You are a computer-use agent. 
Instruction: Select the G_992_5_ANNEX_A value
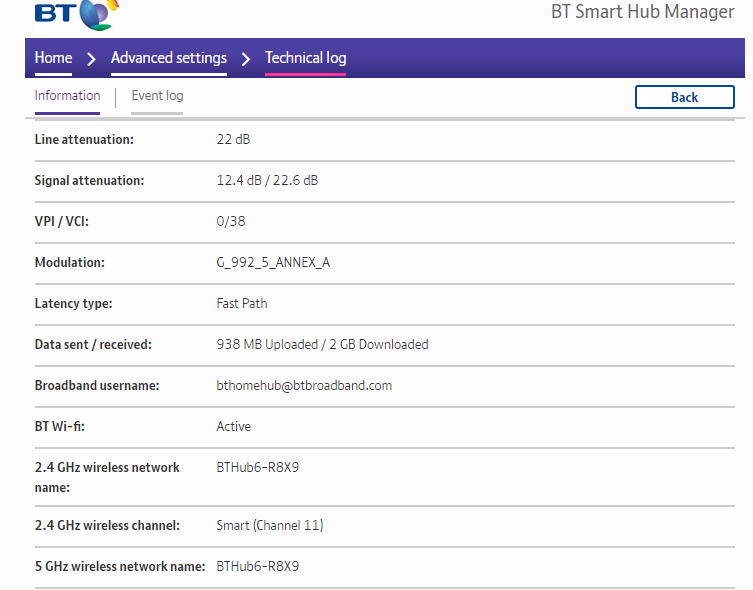[273, 263]
